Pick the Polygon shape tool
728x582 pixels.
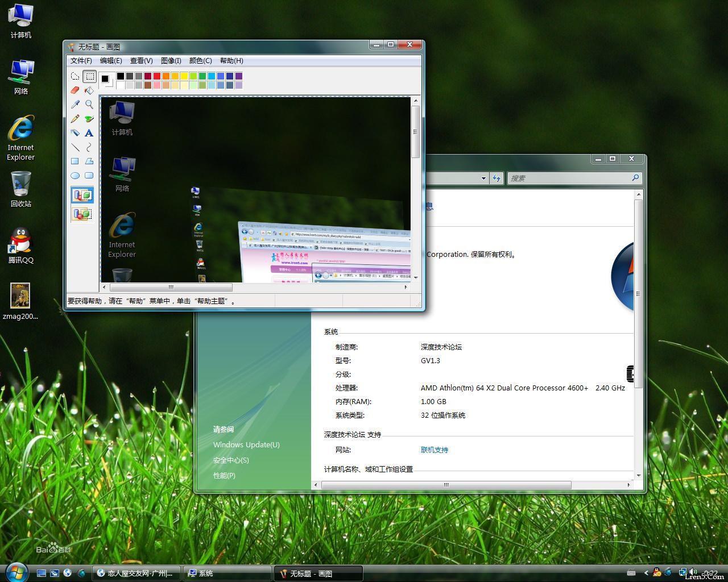89,161
